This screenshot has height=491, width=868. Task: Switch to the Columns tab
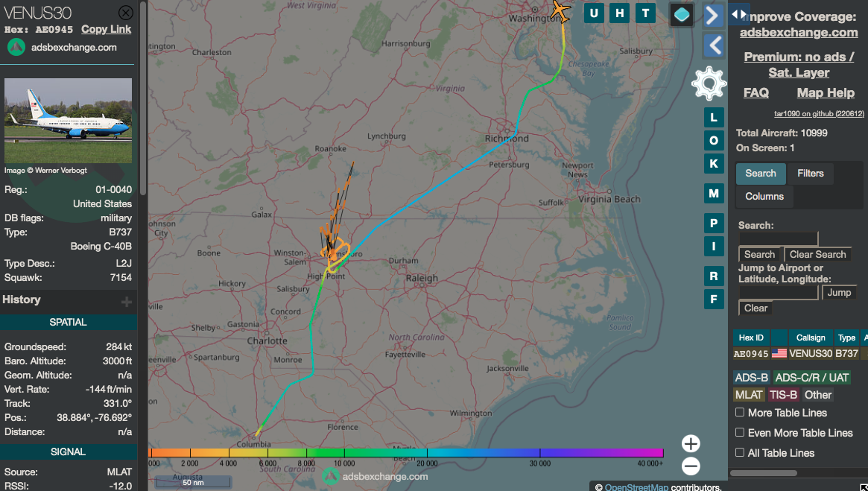click(x=764, y=197)
